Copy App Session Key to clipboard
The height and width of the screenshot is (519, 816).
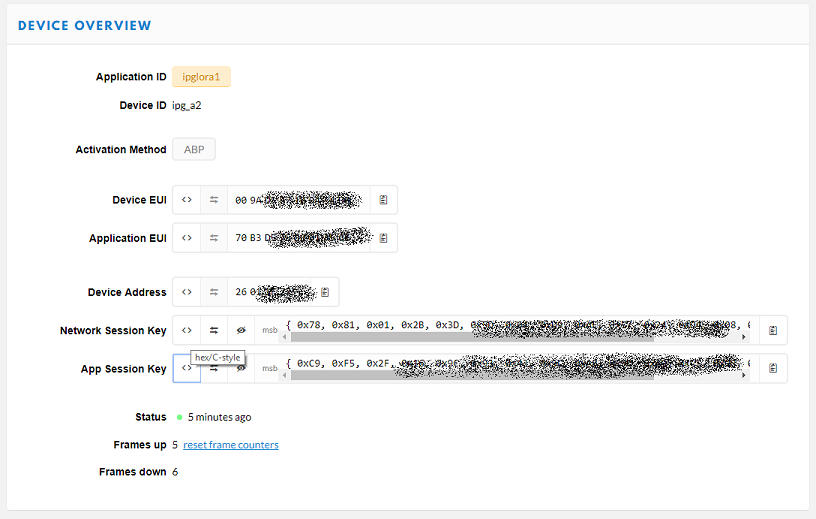(773, 368)
